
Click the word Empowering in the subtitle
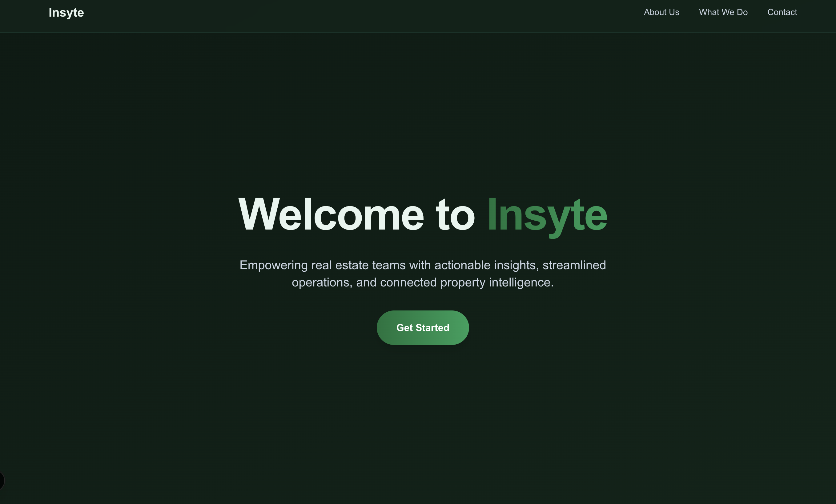[x=273, y=265]
